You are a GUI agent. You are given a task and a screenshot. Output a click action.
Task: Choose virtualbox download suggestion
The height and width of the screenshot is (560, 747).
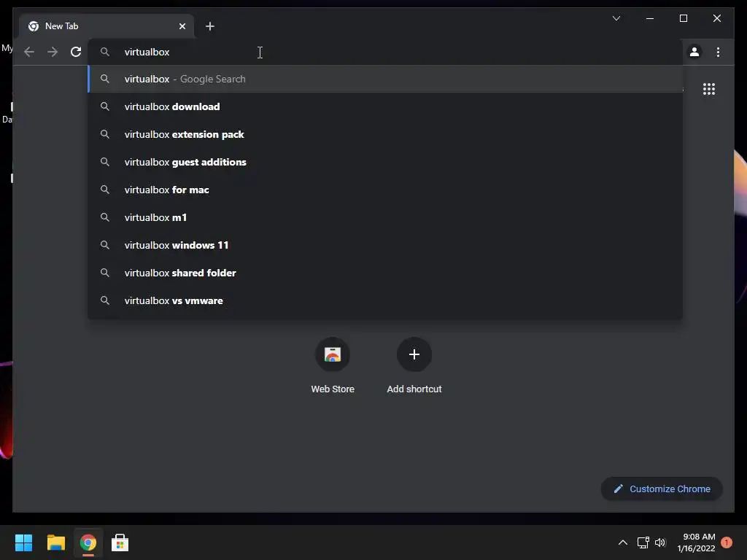coord(385,106)
